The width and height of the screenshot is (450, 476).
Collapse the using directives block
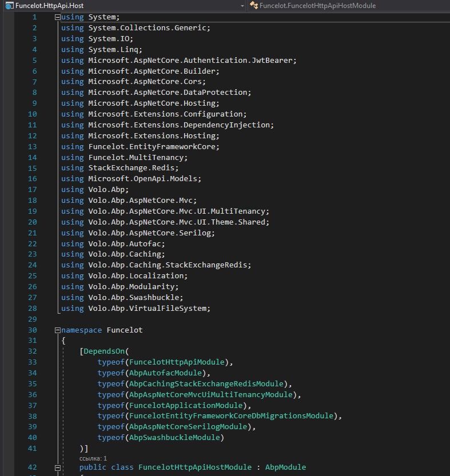pos(57,17)
